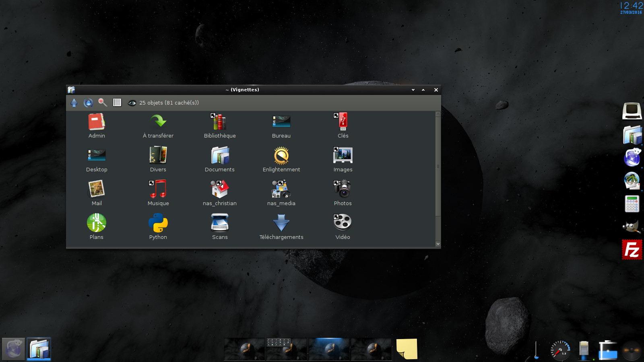Select the Vidéo film reel shortcut

click(343, 227)
